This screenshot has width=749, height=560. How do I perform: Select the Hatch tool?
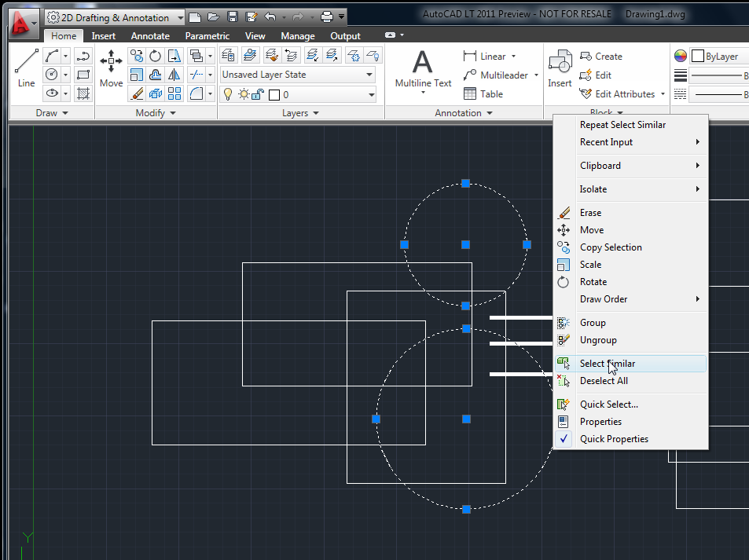pyautogui.click(x=83, y=93)
